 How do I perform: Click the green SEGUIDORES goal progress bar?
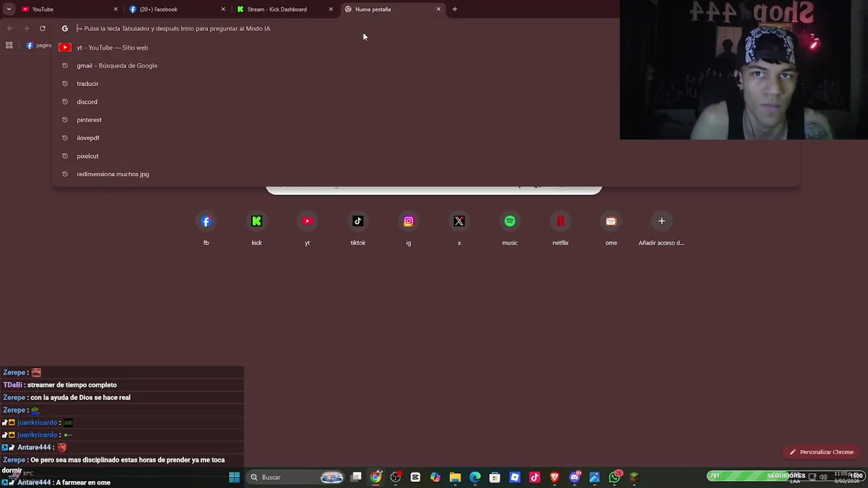[785, 476]
